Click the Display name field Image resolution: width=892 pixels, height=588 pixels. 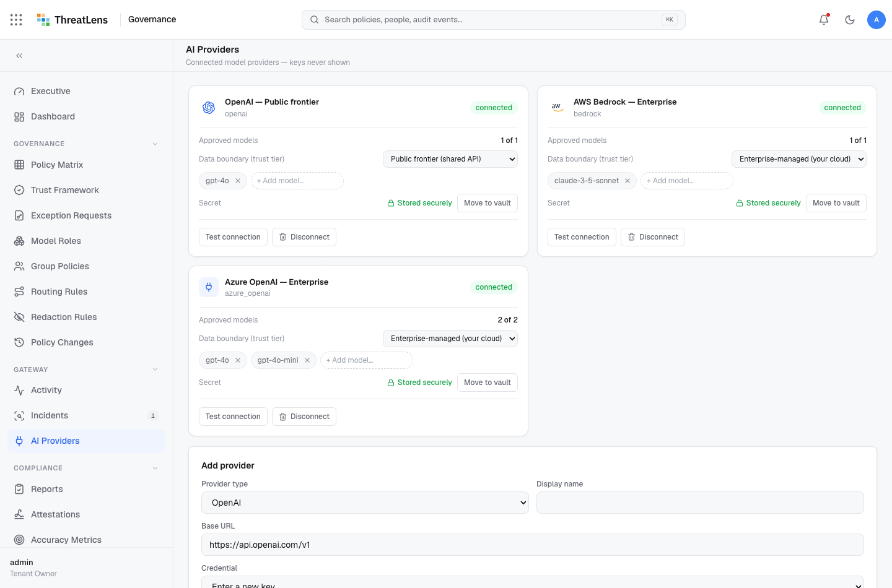coord(700,503)
